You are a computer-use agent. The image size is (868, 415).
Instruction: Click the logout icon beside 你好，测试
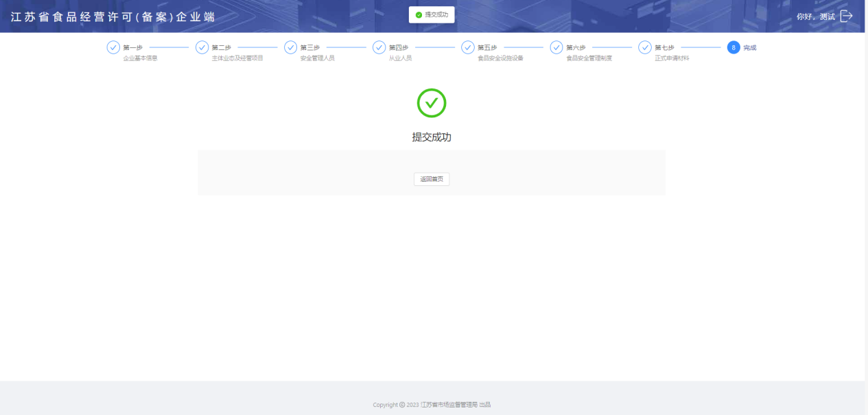[x=847, y=16]
